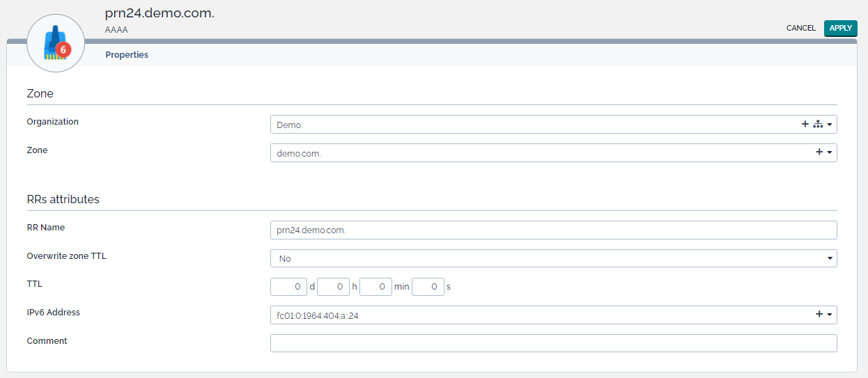The height and width of the screenshot is (378, 868).
Task: Click the TTL minutes input box
Action: click(x=376, y=287)
